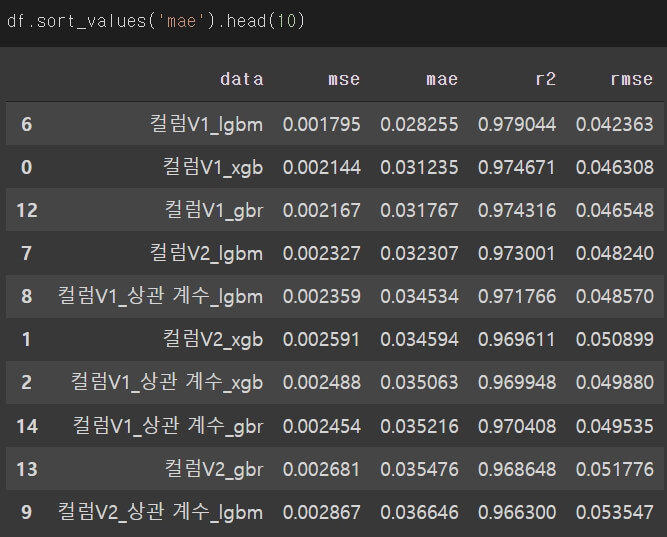Click mse value 0.002327
Screen dimensions: 667x537
coord(322,253)
